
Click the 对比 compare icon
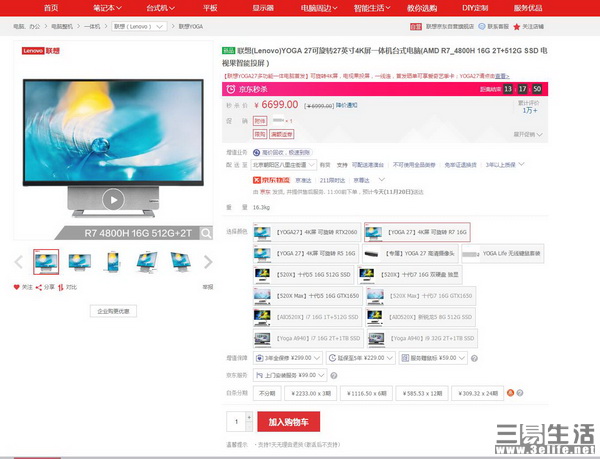click(60, 287)
